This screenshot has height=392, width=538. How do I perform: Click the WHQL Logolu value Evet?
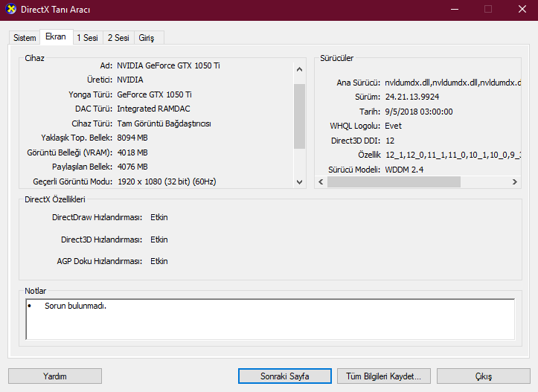coord(393,126)
